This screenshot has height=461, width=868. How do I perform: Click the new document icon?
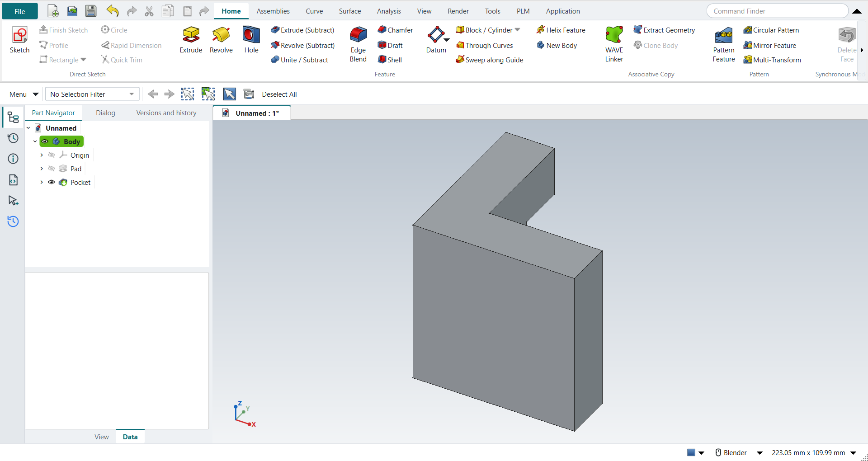(53, 11)
